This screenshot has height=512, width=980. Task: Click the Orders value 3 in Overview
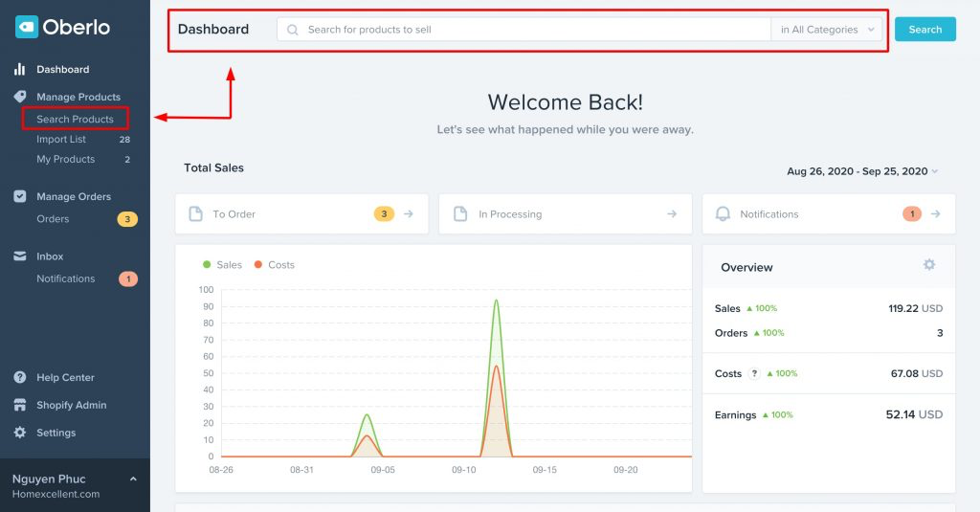pos(940,333)
